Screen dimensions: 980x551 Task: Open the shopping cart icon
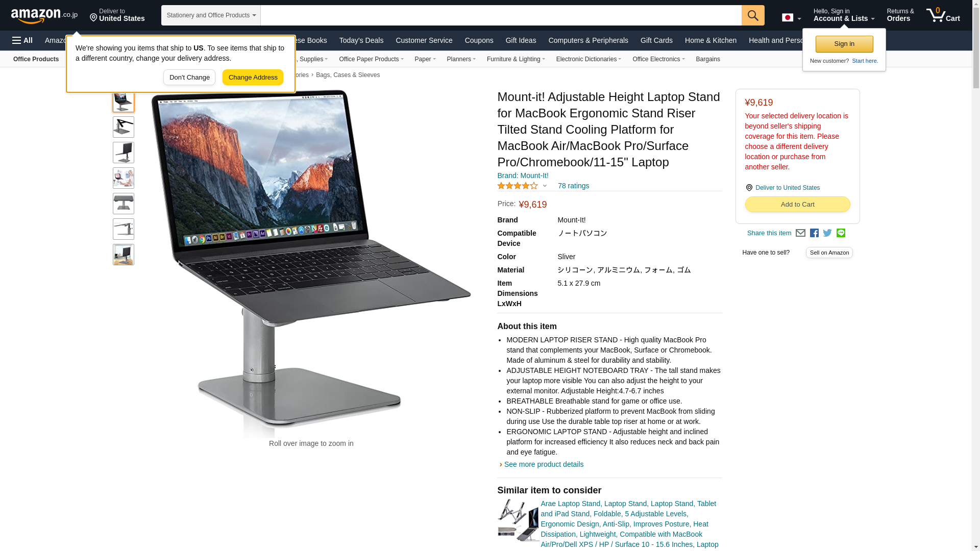coord(943,15)
